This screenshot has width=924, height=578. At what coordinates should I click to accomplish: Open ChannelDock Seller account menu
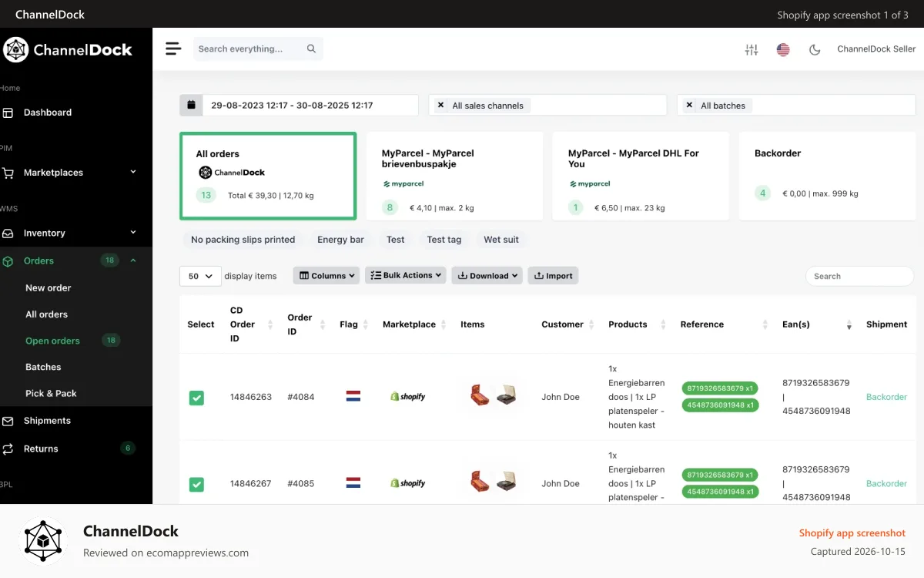click(x=876, y=49)
